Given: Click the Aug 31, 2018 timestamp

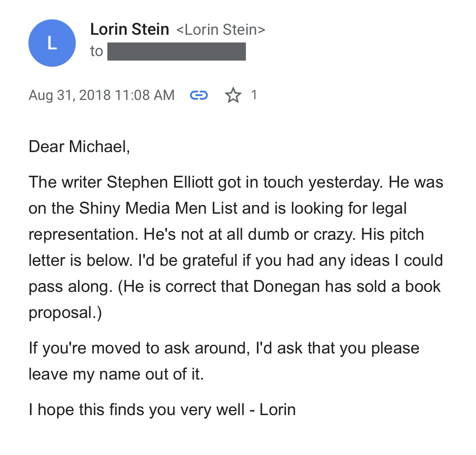Looking at the screenshot, I should [101, 95].
